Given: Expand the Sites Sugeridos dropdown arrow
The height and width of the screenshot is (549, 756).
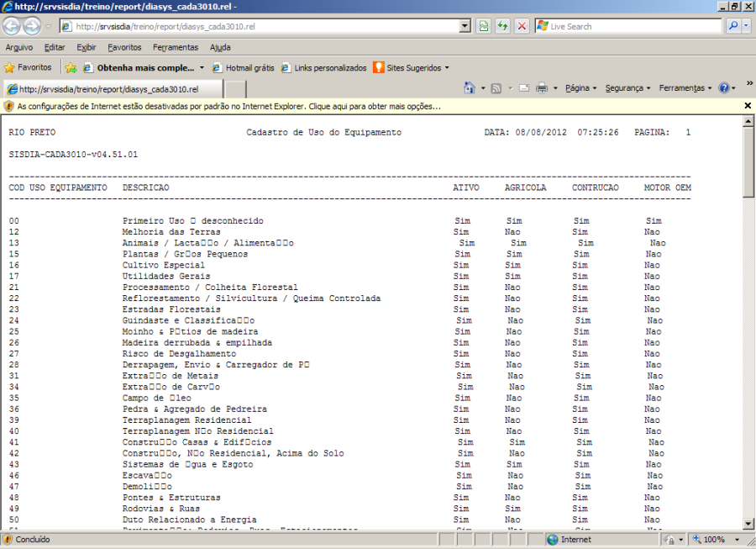Looking at the screenshot, I should pos(447,67).
